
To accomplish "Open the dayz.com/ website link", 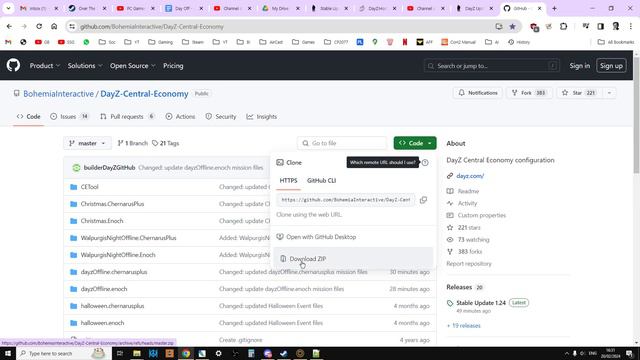I will (470, 176).
